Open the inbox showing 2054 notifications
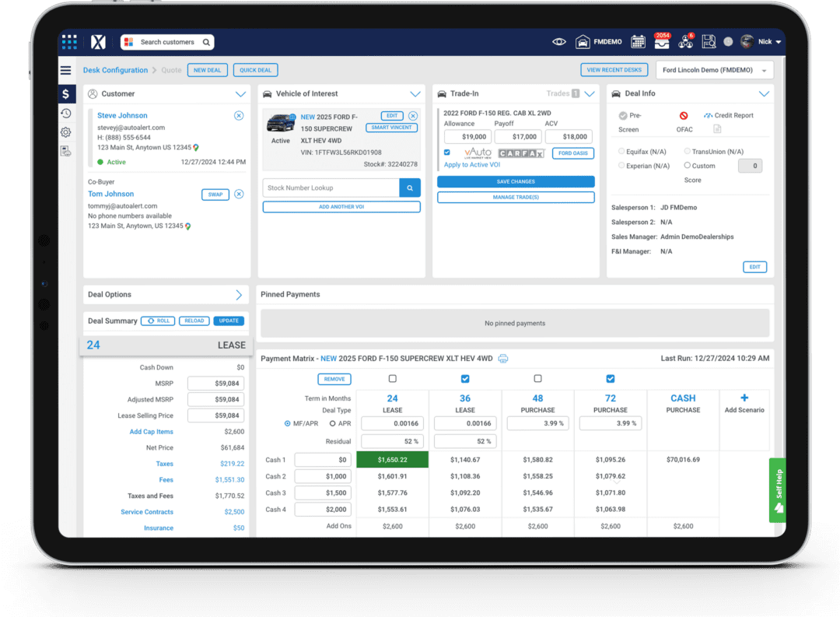 point(662,43)
